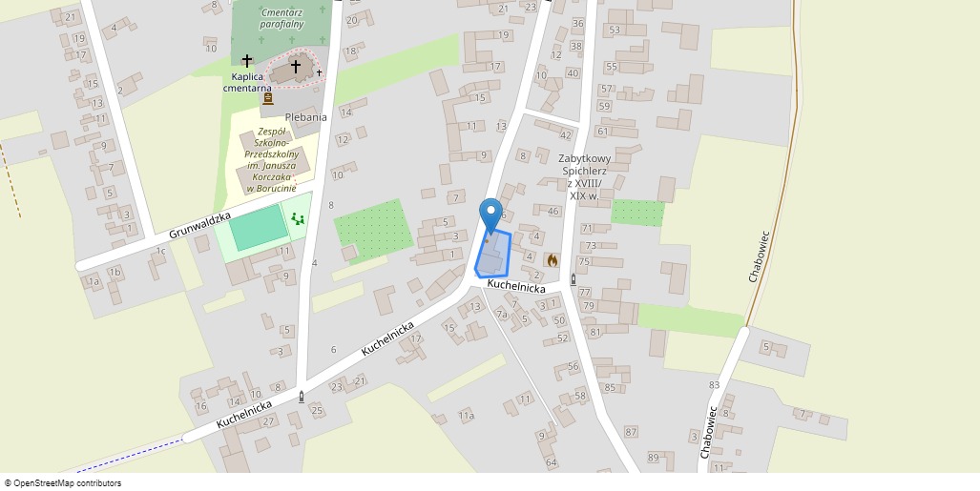Select the blue highlighted building polygon
The image size is (980, 491).
[x=493, y=255]
